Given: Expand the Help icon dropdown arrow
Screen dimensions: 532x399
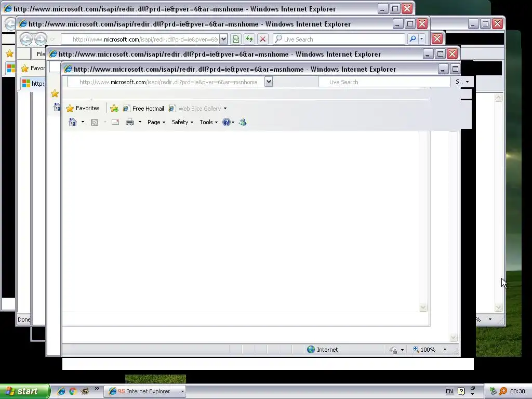Looking at the screenshot, I should pyautogui.click(x=233, y=123).
